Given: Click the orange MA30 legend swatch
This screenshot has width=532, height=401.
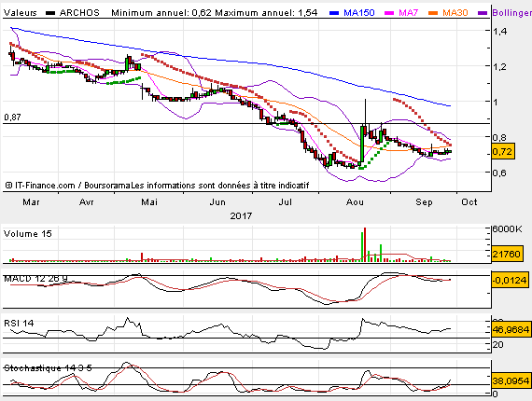Looking at the screenshot, I should [x=433, y=13].
